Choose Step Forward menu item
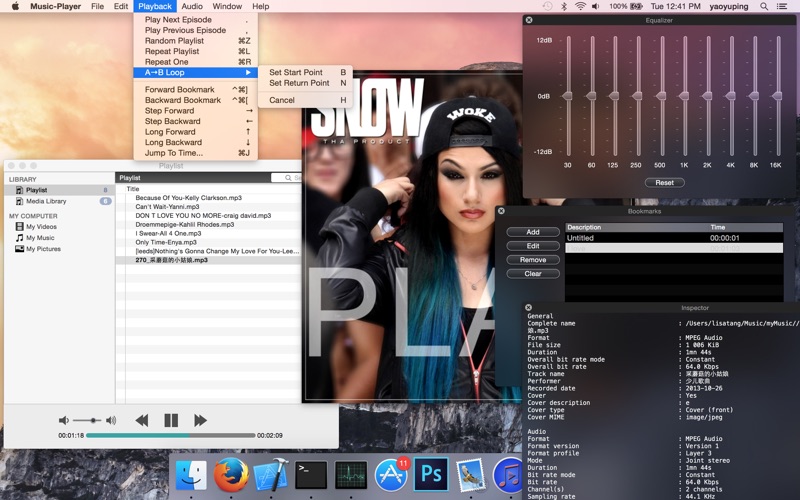Image resolution: width=800 pixels, height=500 pixels. [x=195, y=111]
